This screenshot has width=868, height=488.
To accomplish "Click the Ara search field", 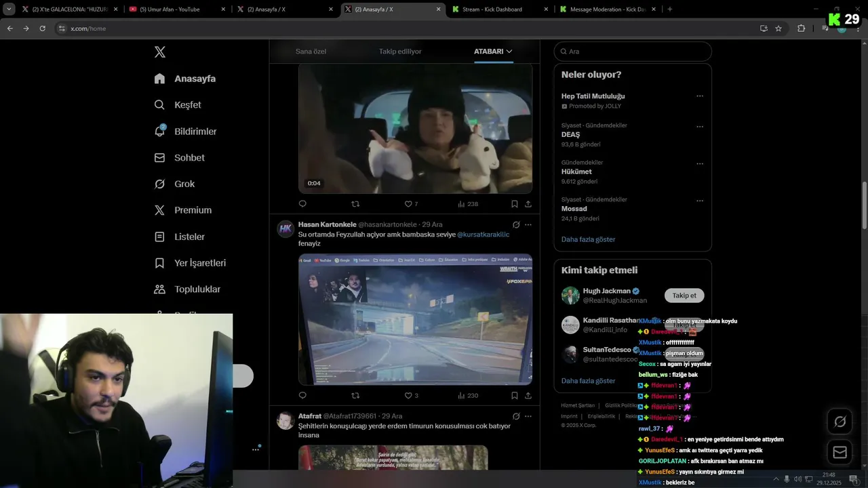I will (633, 52).
